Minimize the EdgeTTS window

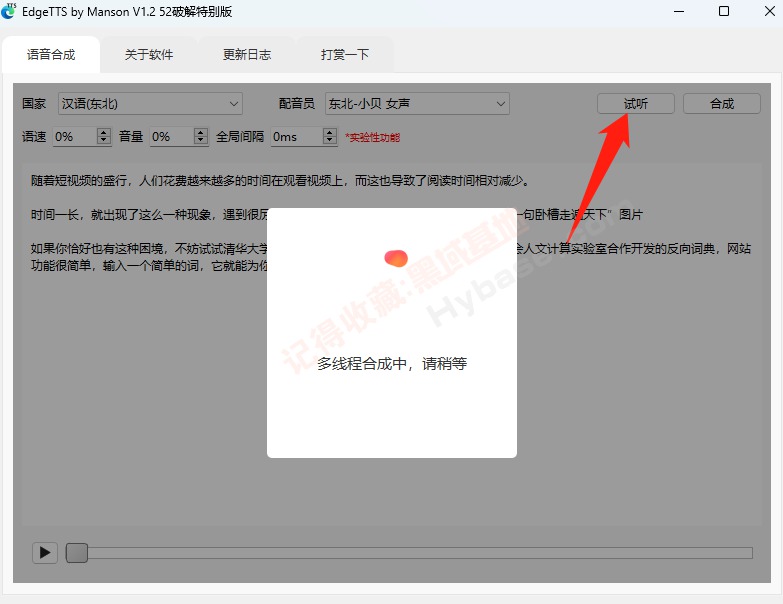pyautogui.click(x=679, y=11)
